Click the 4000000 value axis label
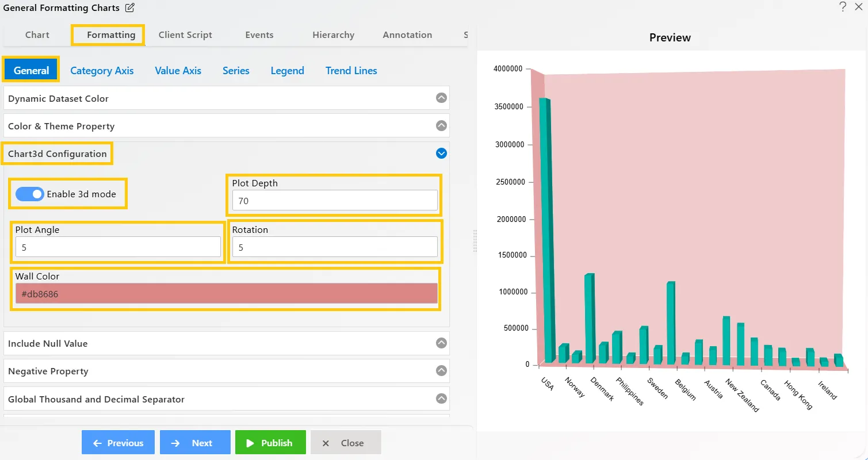 tap(508, 69)
